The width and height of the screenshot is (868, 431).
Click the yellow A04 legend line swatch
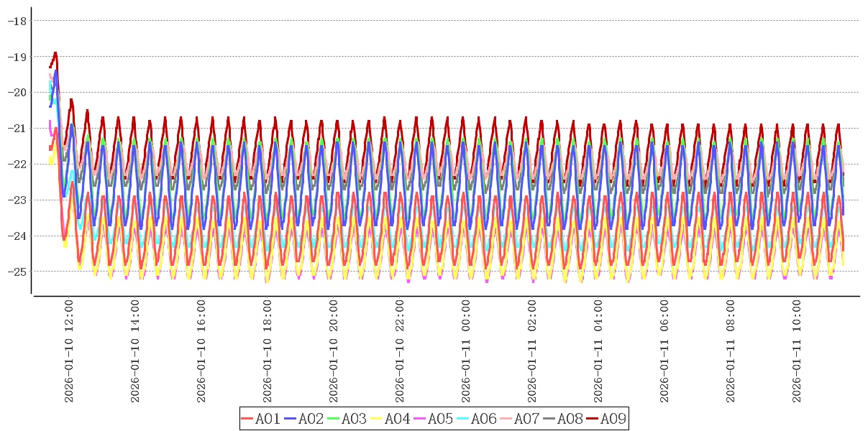(377, 419)
